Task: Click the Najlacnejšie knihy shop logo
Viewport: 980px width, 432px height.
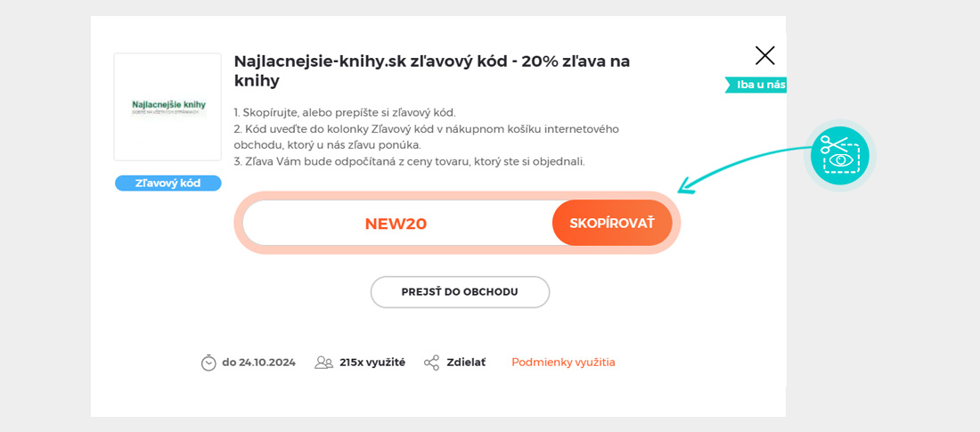Action: coord(167,107)
